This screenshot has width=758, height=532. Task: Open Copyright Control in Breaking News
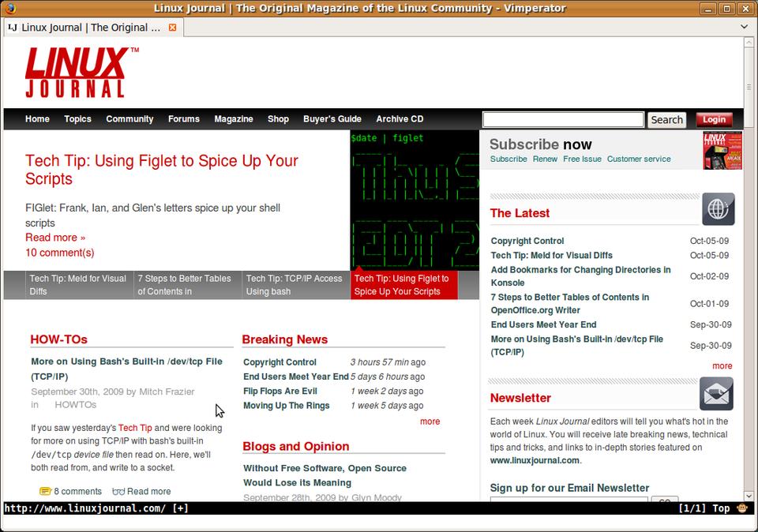tap(280, 362)
